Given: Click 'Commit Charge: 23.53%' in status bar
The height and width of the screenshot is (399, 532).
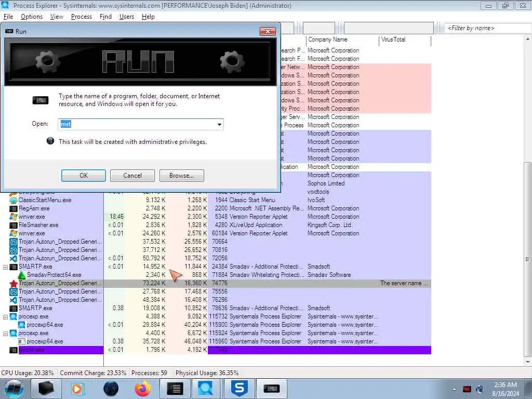Looking at the screenshot, I should pyautogui.click(x=93, y=373).
